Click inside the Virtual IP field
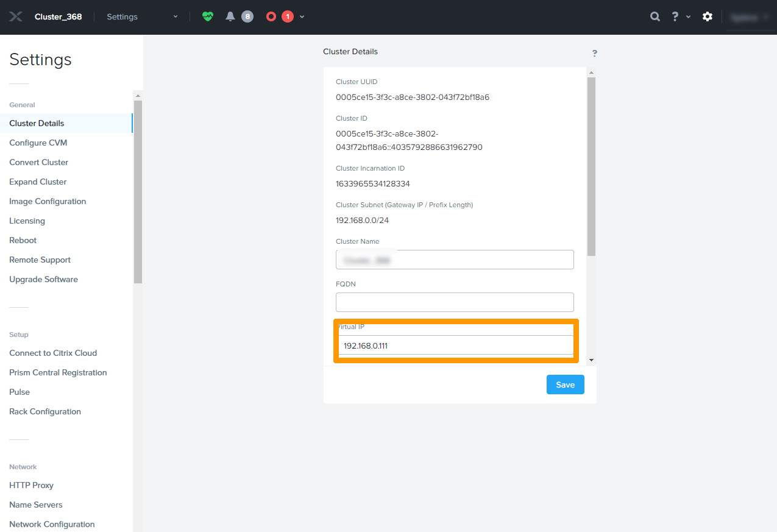This screenshot has height=532, width=777. coord(454,345)
